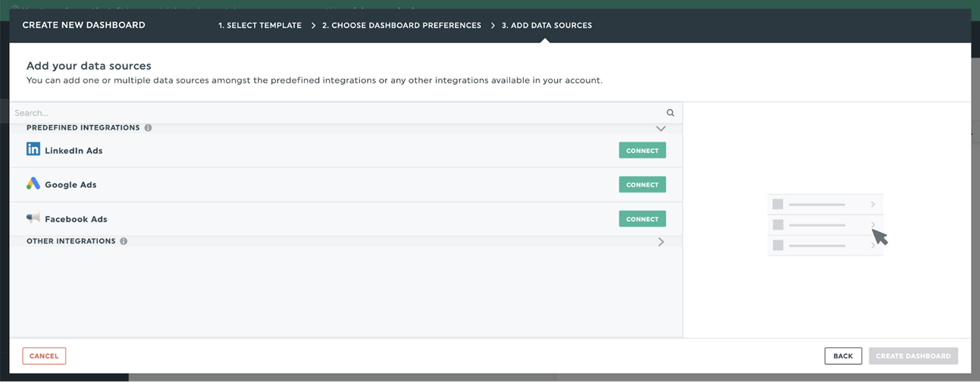Viewport: 980px width, 382px height.
Task: Click the Back button
Action: 843,356
